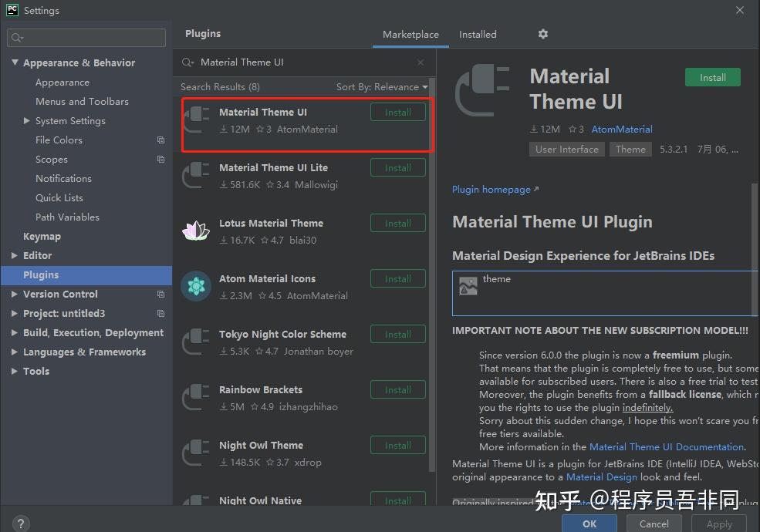
Task: Expand the Editor tree node
Action: tap(14, 255)
